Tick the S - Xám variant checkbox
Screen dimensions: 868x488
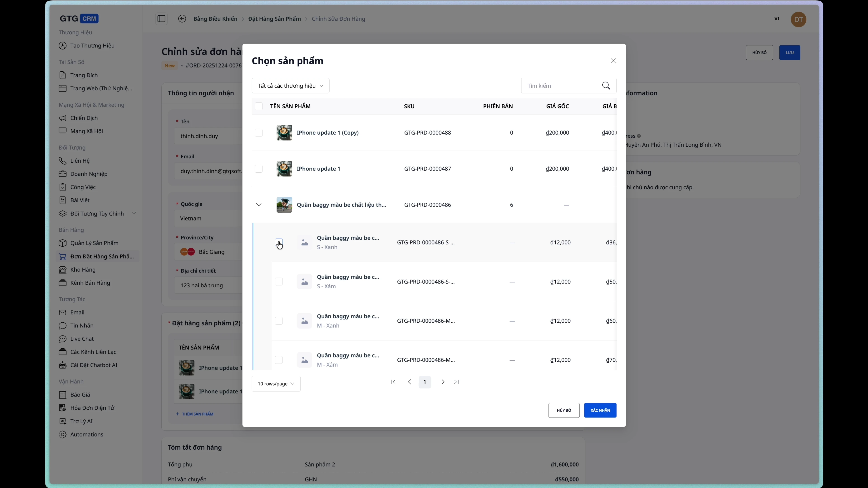click(279, 282)
